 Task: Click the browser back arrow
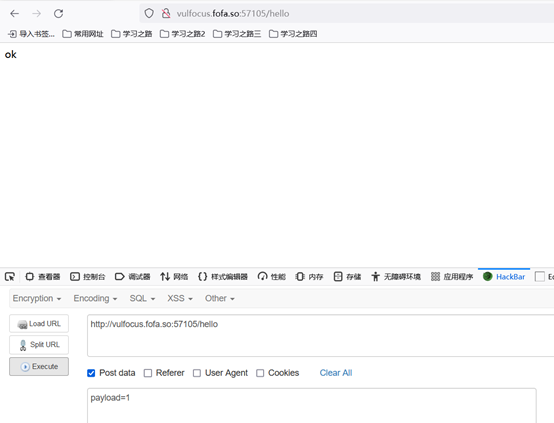pyautogui.click(x=14, y=14)
